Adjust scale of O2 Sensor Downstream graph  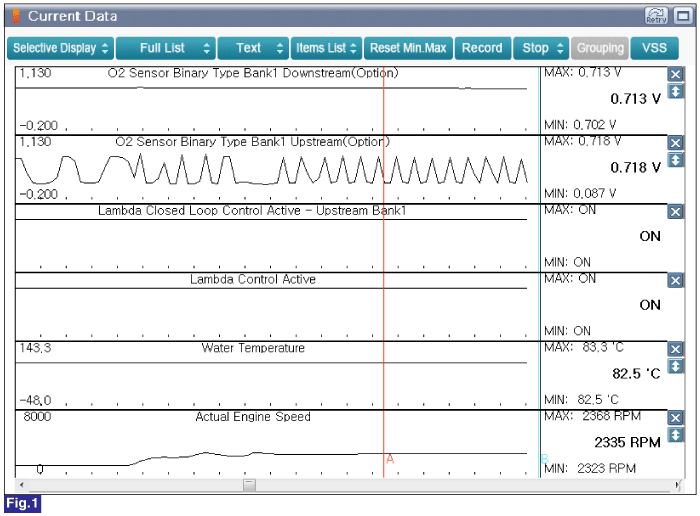pyautogui.click(x=675, y=92)
